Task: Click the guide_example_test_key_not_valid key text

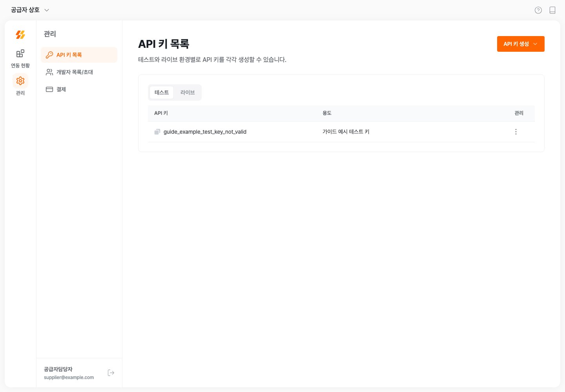Action: [x=205, y=132]
